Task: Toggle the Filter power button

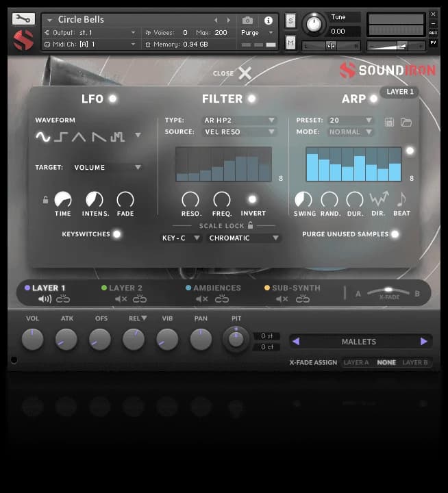Action: click(251, 99)
